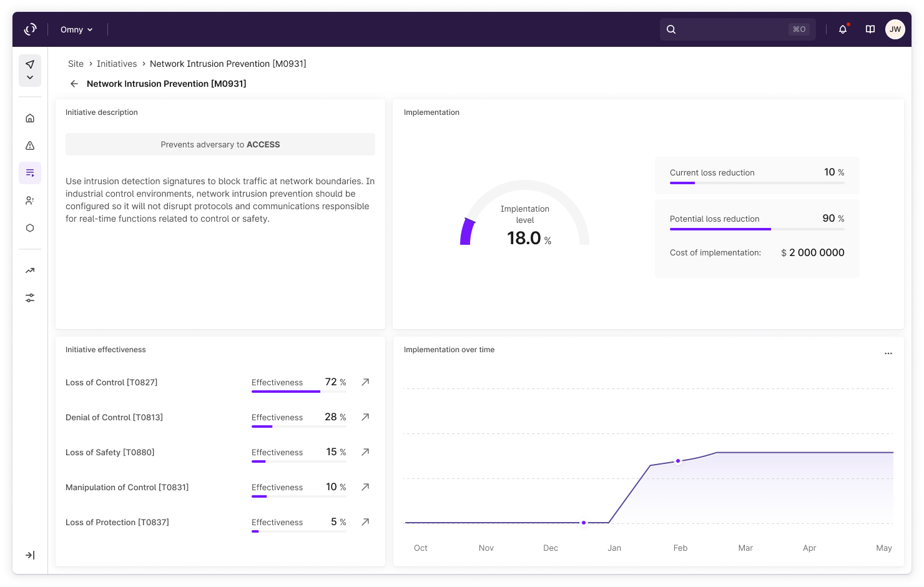Viewport: 924px width, 587px height.
Task: Select Loss of Protection [T0837] row text
Action: [x=117, y=522]
